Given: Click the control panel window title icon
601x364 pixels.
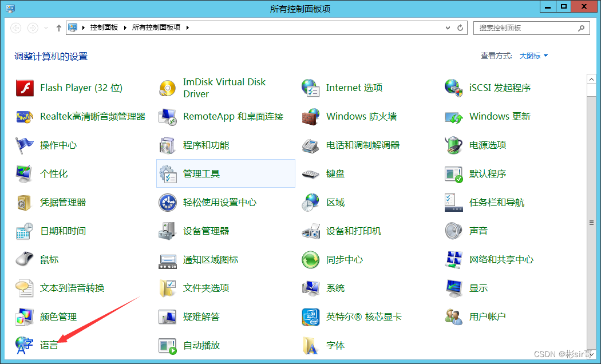Looking at the screenshot, I should [10, 9].
